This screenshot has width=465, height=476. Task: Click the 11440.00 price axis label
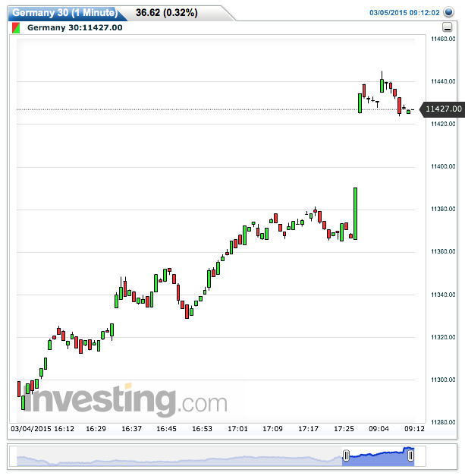(443, 81)
